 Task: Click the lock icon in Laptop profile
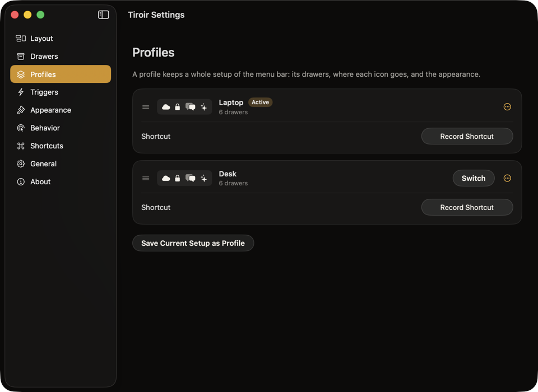tap(178, 107)
